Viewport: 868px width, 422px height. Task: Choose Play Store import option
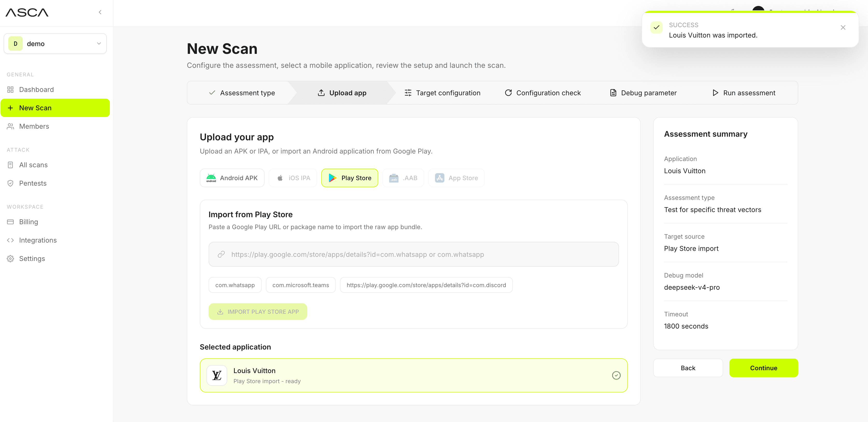pyautogui.click(x=350, y=178)
